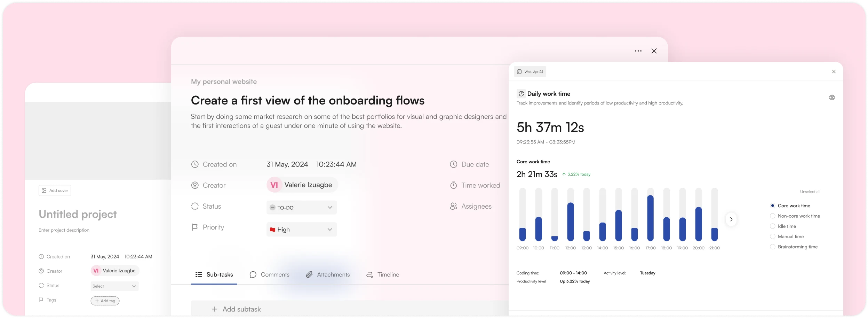Viewport: 868px width, 318px height.
Task: Change the High priority dropdown
Action: pos(301,229)
